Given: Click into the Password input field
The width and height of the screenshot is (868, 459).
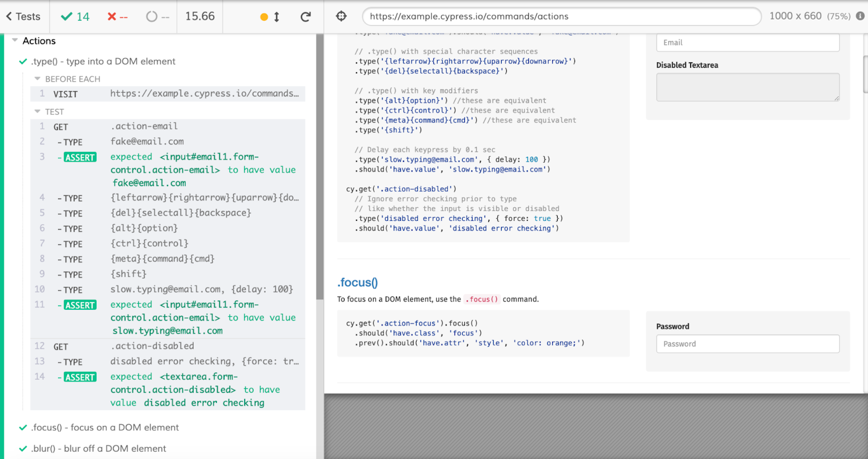Looking at the screenshot, I should [747, 344].
